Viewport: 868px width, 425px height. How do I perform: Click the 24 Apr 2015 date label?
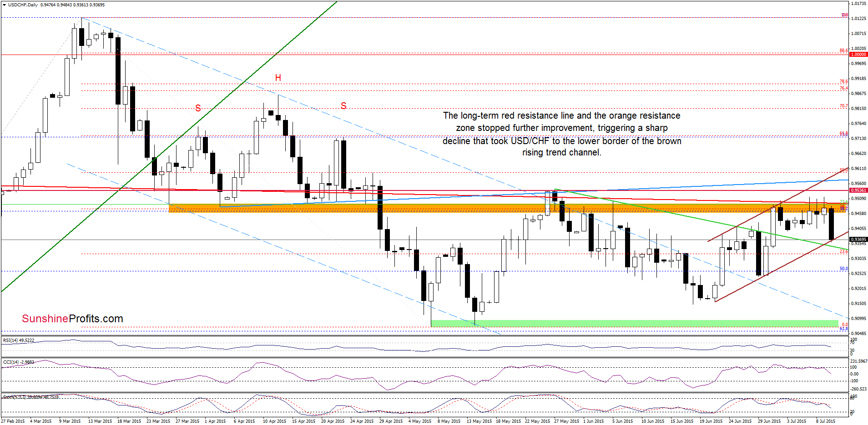(x=362, y=421)
